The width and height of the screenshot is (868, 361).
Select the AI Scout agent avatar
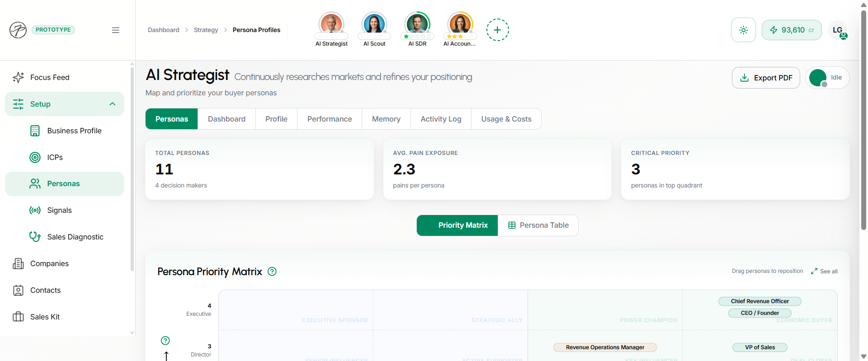coord(374,24)
